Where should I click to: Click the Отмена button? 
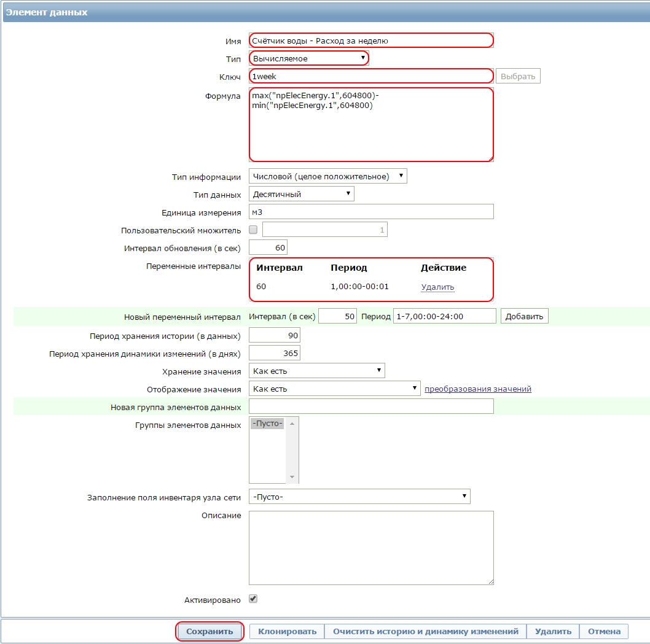click(604, 631)
